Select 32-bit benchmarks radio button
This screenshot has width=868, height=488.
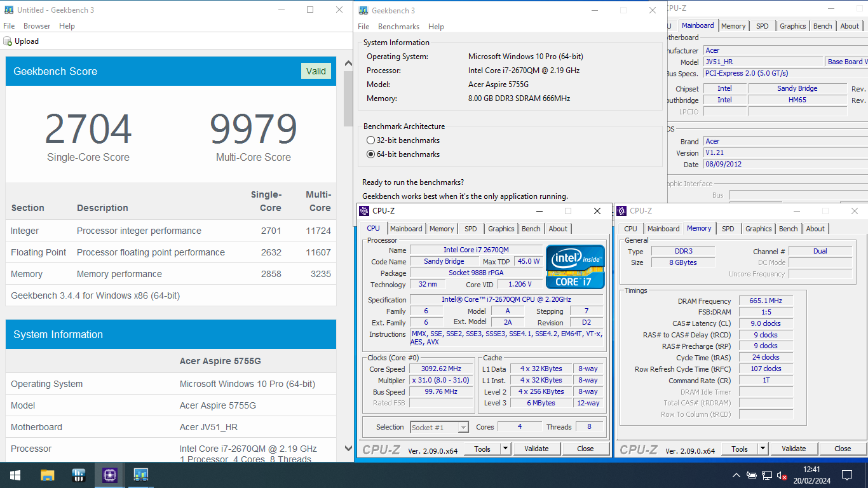[x=371, y=140]
